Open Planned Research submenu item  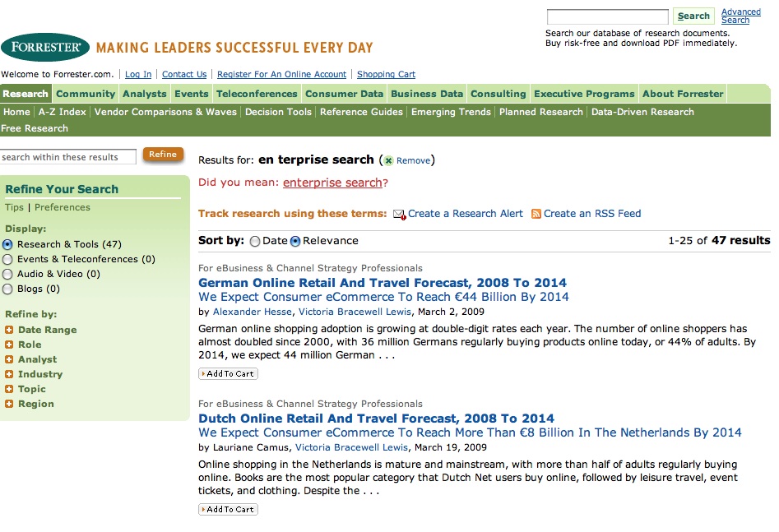click(541, 113)
